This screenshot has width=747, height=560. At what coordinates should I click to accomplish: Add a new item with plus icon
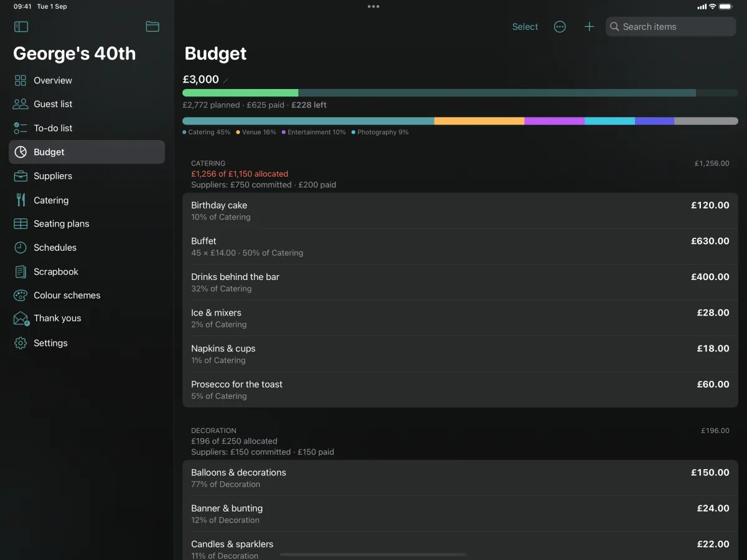589,27
